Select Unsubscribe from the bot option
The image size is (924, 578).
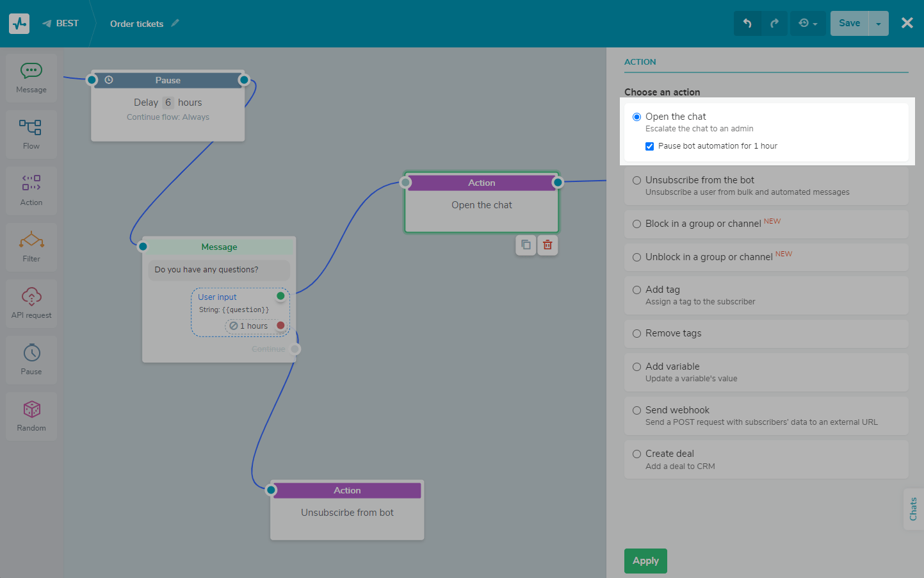pyautogui.click(x=636, y=181)
